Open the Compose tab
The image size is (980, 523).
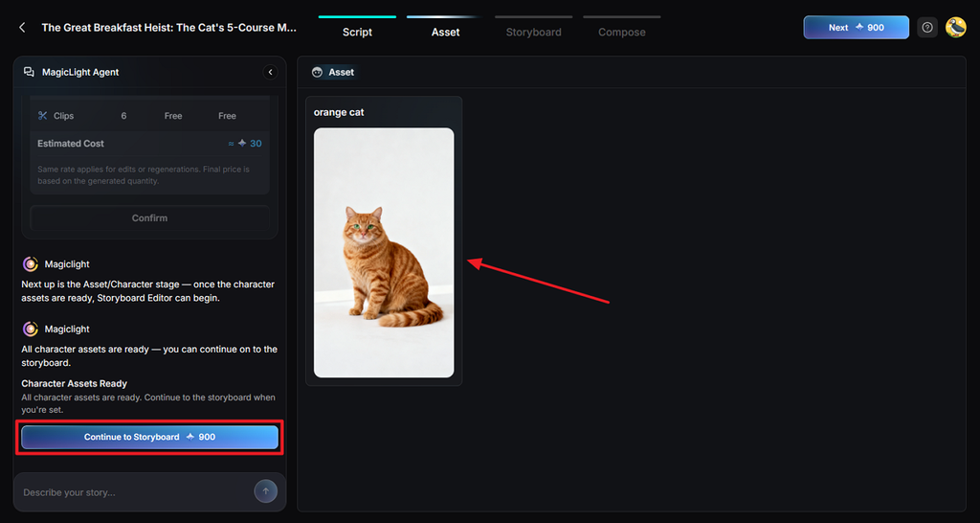coord(622,32)
